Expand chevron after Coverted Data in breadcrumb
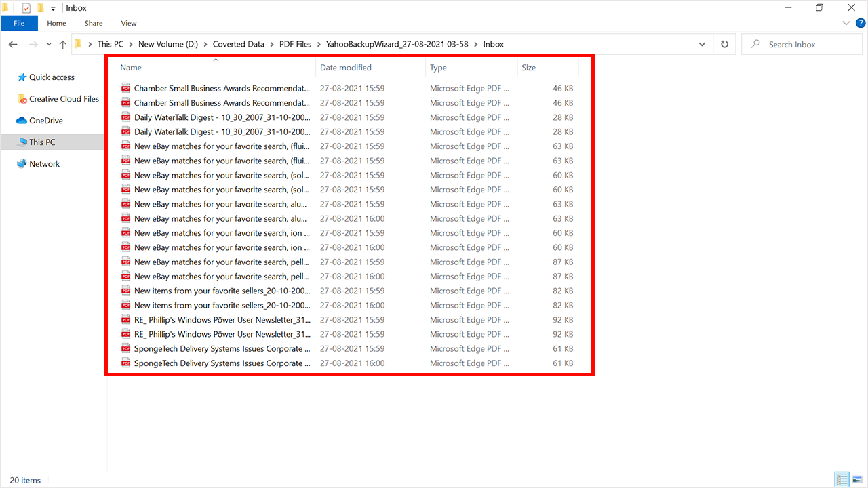The height and width of the screenshot is (488, 868). (272, 44)
